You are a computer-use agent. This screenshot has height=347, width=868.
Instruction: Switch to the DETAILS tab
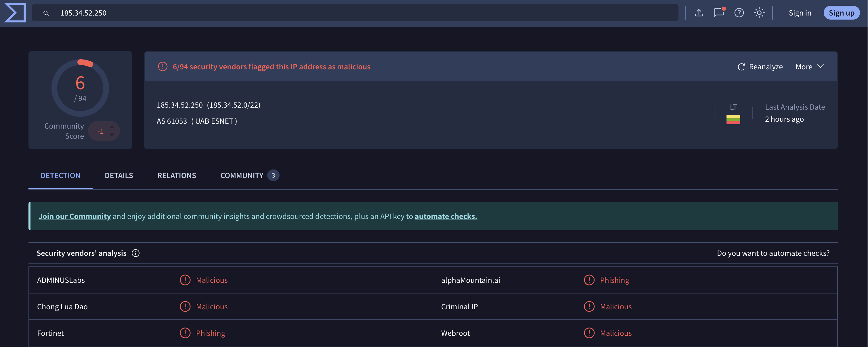tap(119, 175)
